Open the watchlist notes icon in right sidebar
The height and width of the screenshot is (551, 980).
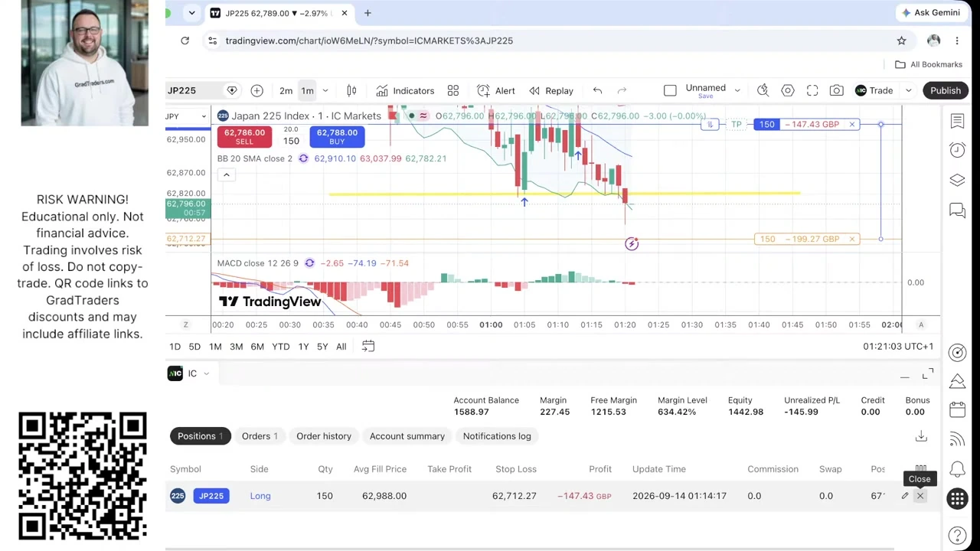(957, 121)
